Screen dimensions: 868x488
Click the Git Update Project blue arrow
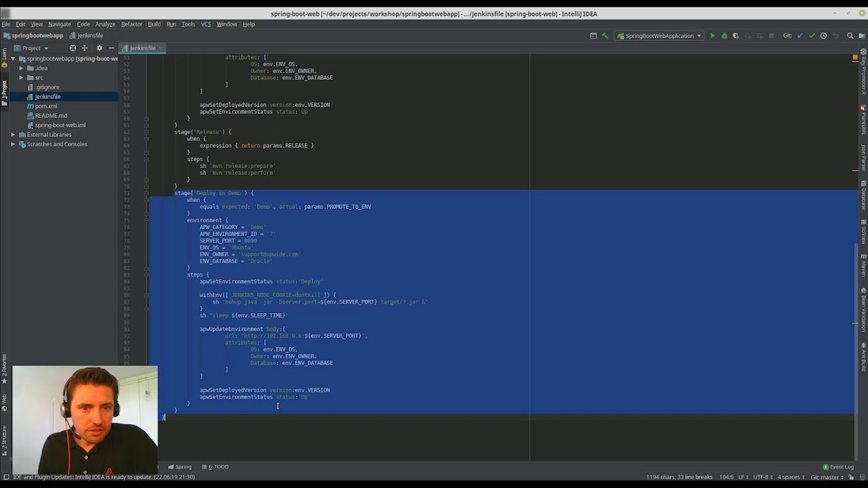(800, 36)
